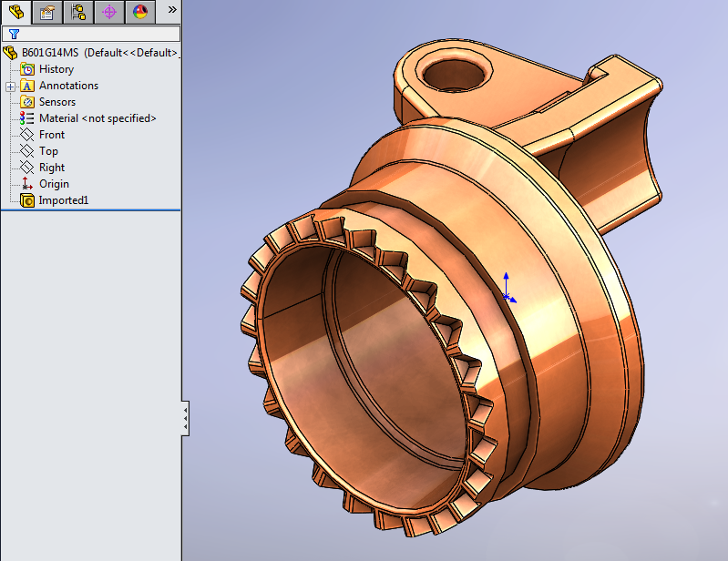Select the DimXpertManager tab icon
This screenshot has height=561, width=728.
click(x=109, y=12)
